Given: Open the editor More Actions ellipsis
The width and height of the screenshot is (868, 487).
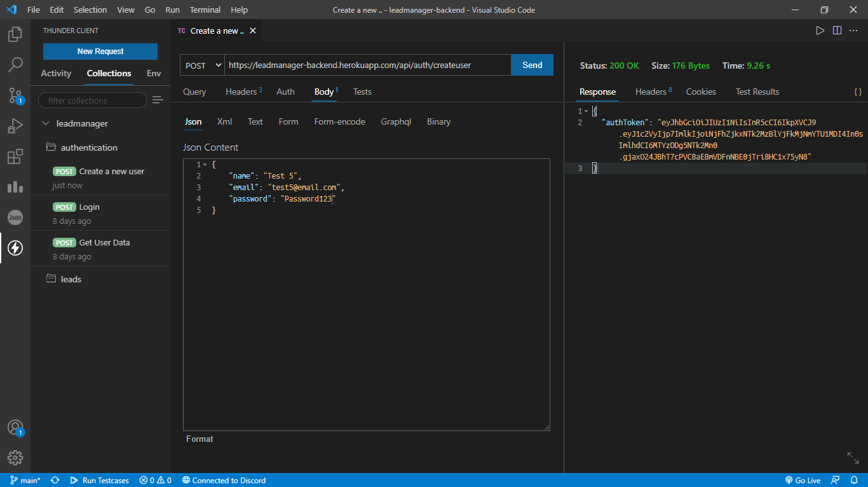Looking at the screenshot, I should 854,31.
